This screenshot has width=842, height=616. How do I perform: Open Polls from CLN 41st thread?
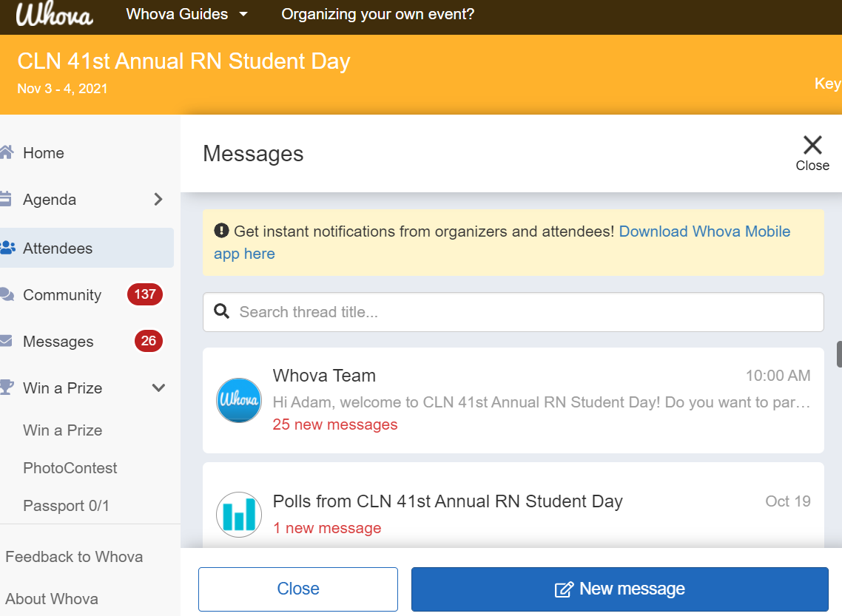pyautogui.click(x=513, y=505)
